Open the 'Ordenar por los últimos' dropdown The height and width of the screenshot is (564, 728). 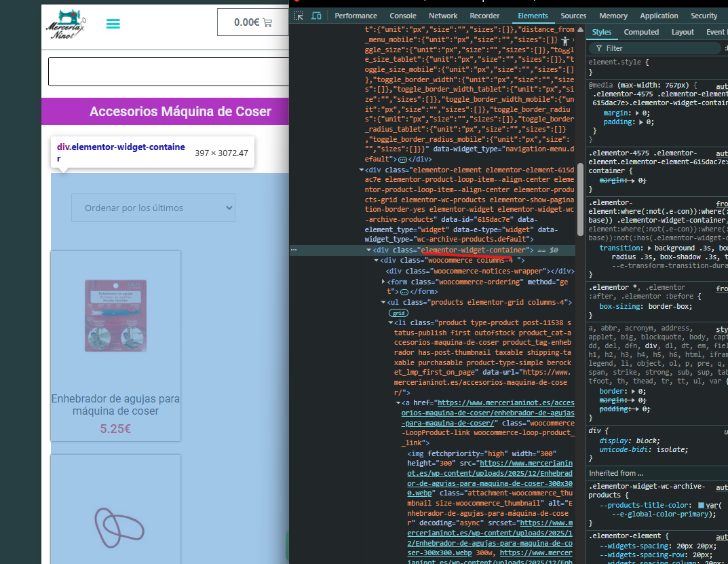click(153, 208)
